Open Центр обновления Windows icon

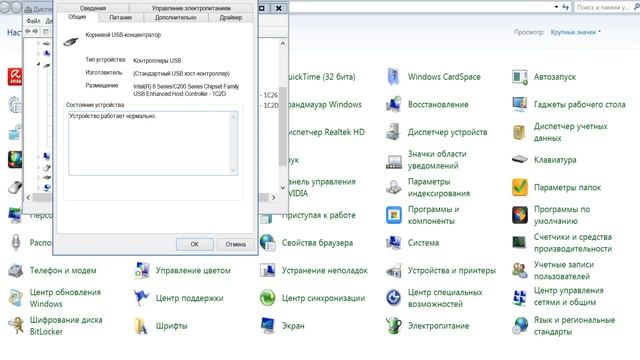point(16,298)
